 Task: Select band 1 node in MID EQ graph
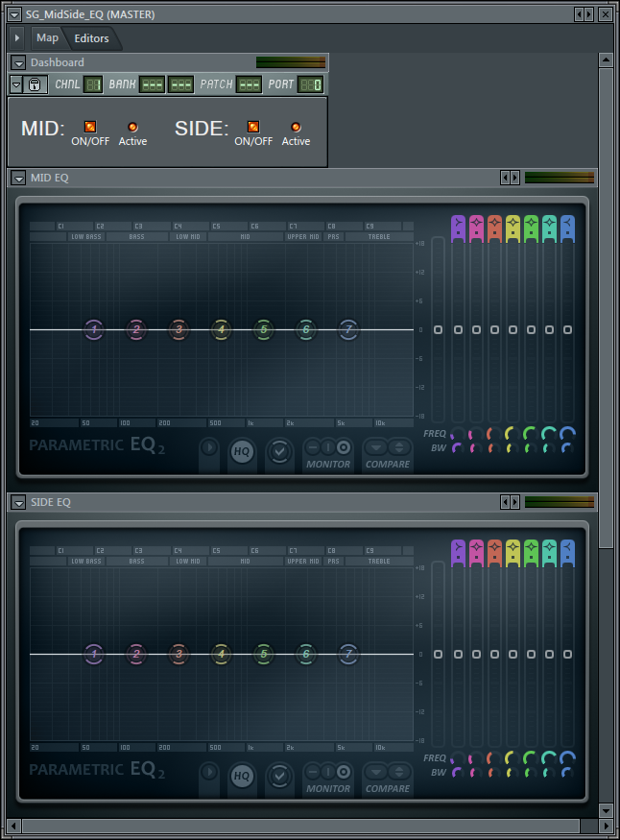tap(94, 329)
